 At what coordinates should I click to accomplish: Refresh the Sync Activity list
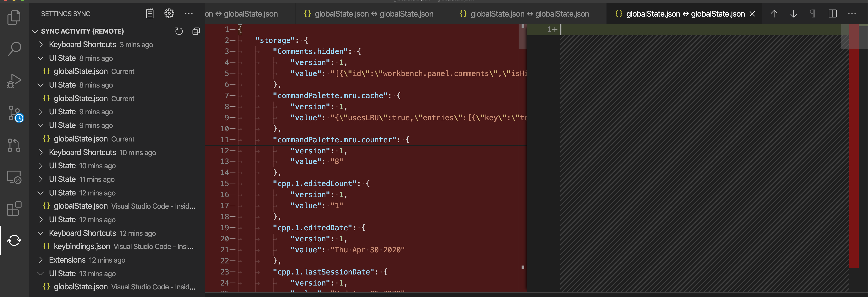tap(179, 31)
